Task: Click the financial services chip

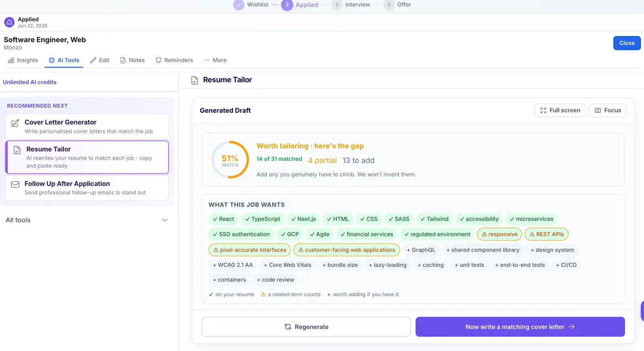Action: (367, 234)
